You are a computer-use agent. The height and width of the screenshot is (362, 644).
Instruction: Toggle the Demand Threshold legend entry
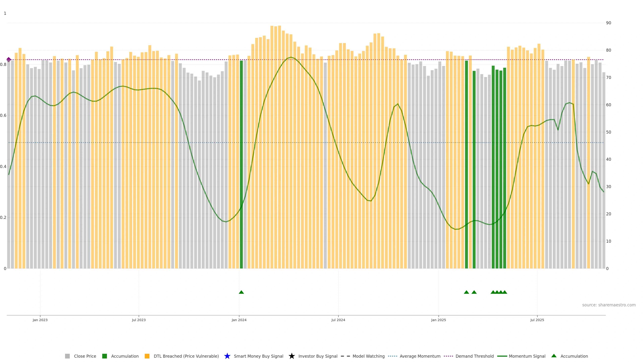pos(448,356)
